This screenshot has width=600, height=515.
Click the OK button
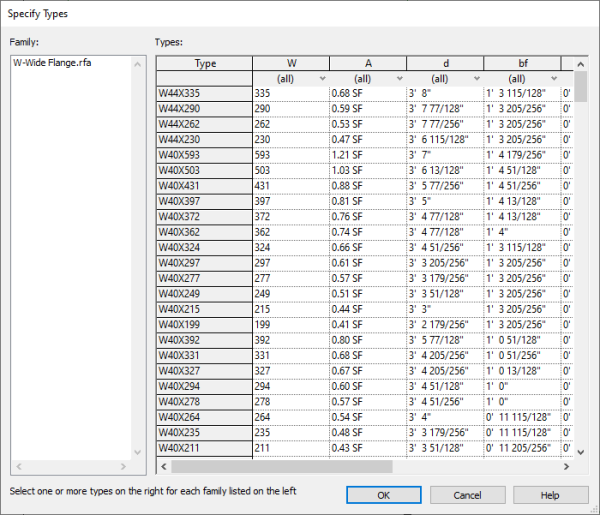click(x=385, y=495)
